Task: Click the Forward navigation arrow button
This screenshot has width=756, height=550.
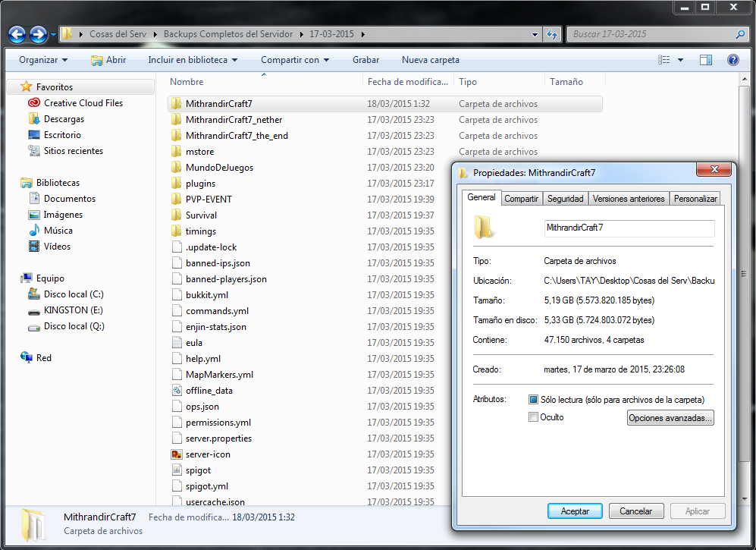Action: [x=38, y=34]
